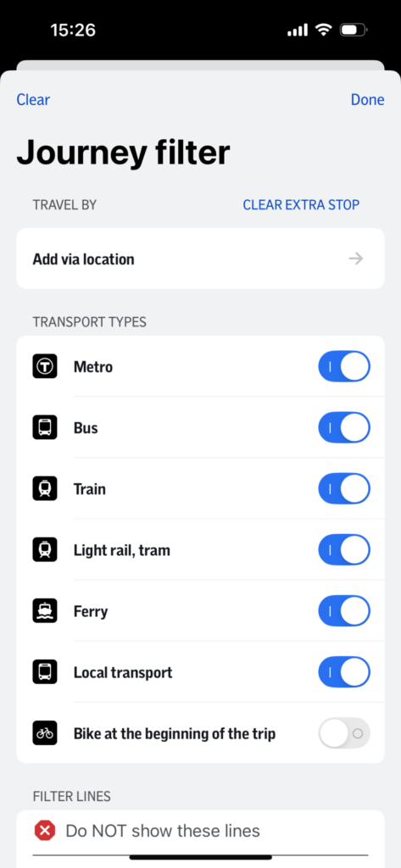This screenshot has height=868, width=401.
Task: Tap the bicycle icon
Action: point(45,733)
